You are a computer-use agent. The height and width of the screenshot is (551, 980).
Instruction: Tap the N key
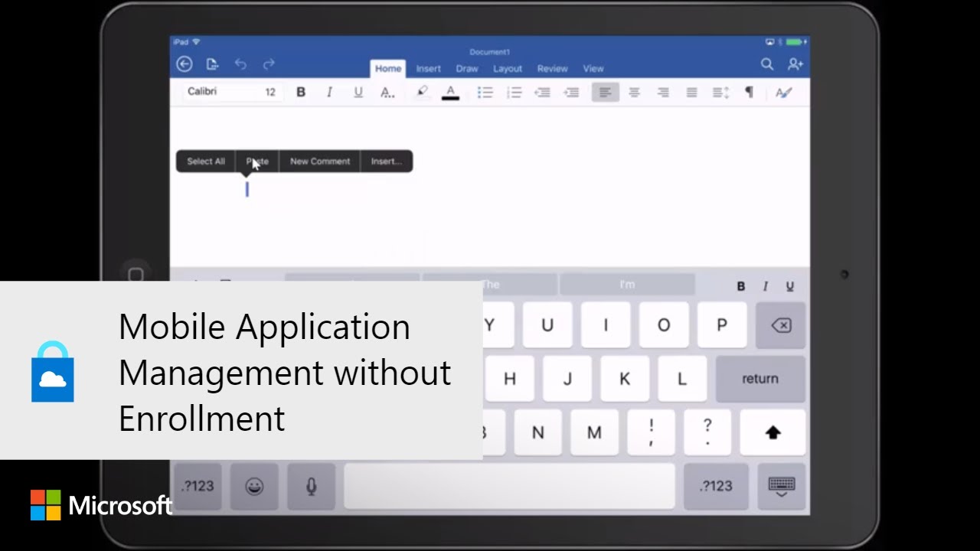537,432
